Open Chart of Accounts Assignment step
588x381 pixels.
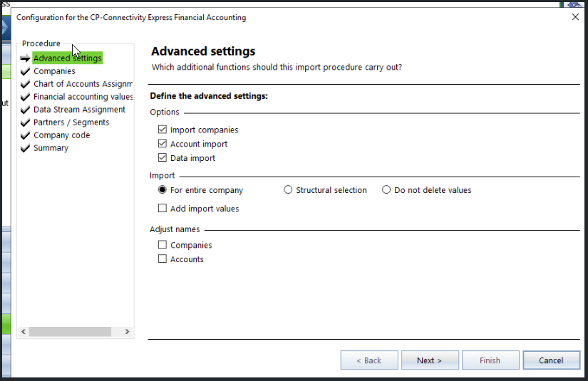[x=82, y=84]
